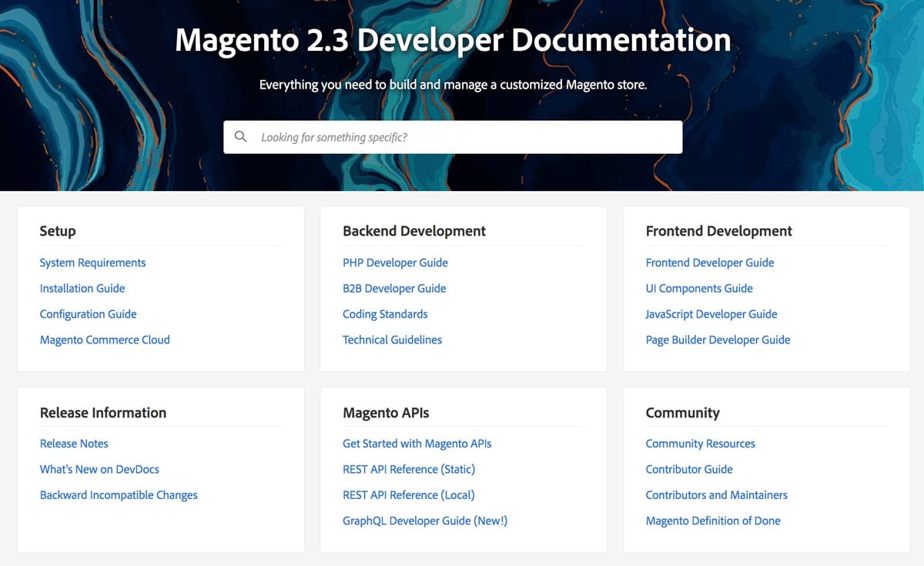924x566 pixels.
Task: Click the Release Information heading
Action: point(103,413)
